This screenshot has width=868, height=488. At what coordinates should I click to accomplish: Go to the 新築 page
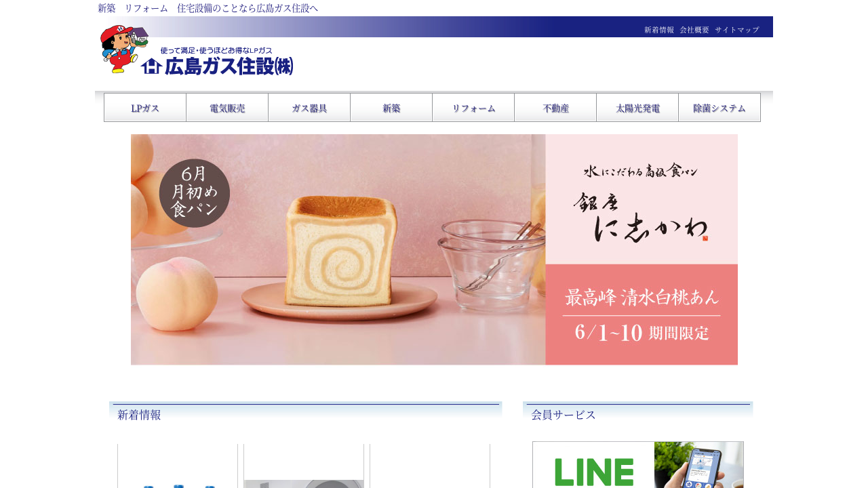[x=391, y=108]
